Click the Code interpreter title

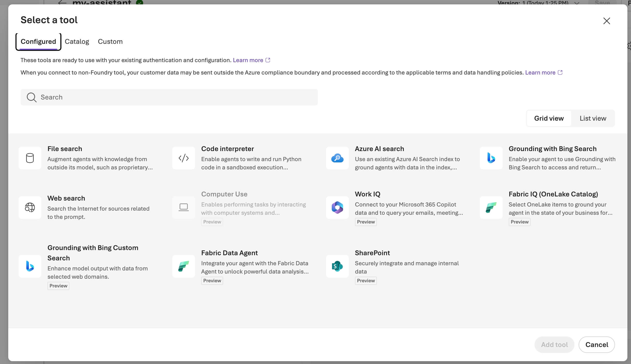tap(228, 149)
